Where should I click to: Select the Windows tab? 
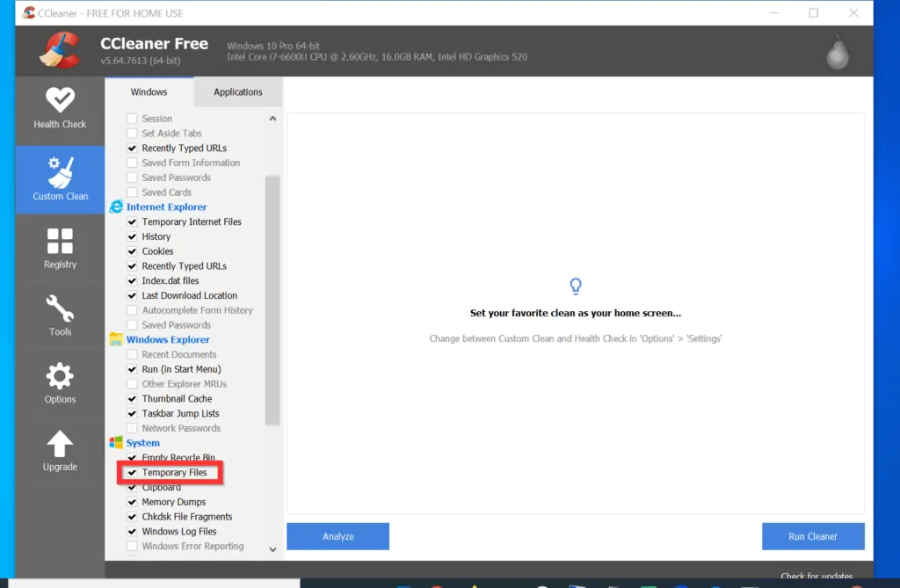pos(149,91)
